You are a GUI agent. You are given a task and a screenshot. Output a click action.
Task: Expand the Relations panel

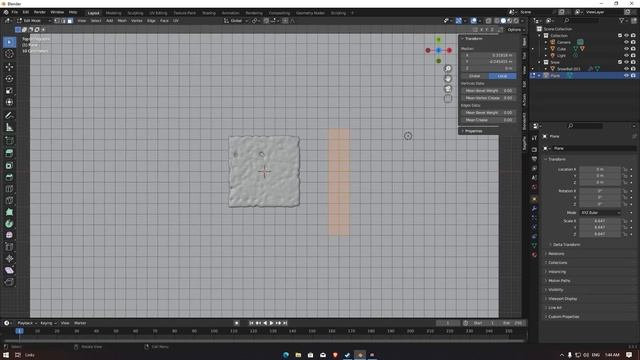click(556, 253)
